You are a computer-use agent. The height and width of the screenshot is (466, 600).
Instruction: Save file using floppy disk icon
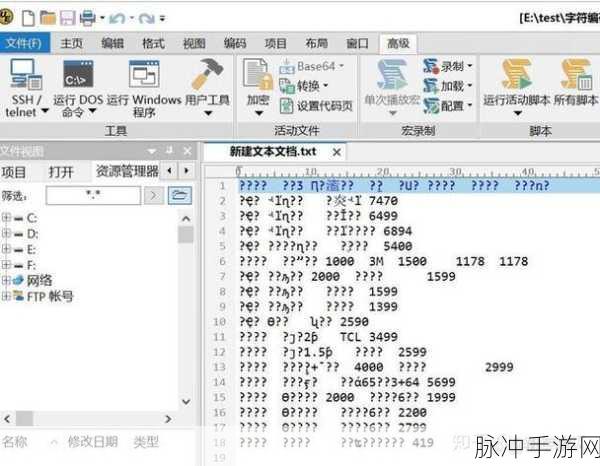coord(68,18)
